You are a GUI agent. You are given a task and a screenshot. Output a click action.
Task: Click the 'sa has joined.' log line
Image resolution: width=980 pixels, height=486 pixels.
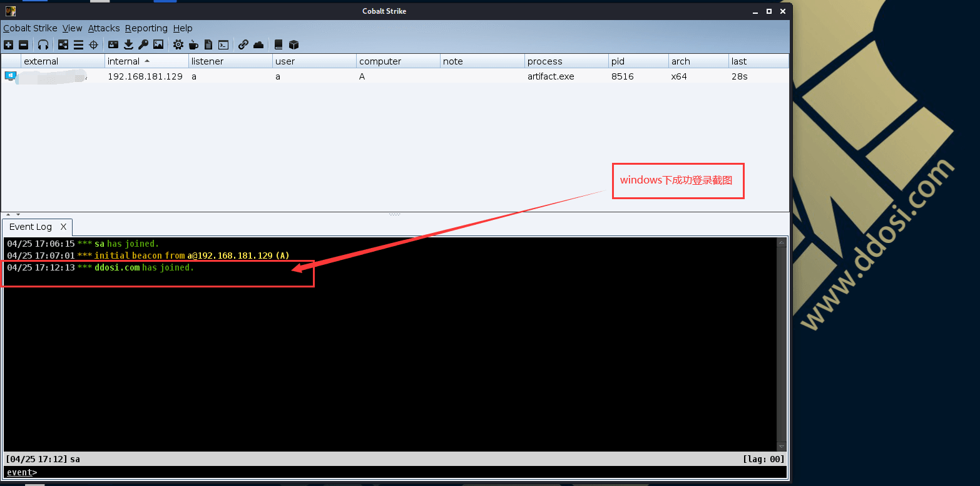point(83,244)
